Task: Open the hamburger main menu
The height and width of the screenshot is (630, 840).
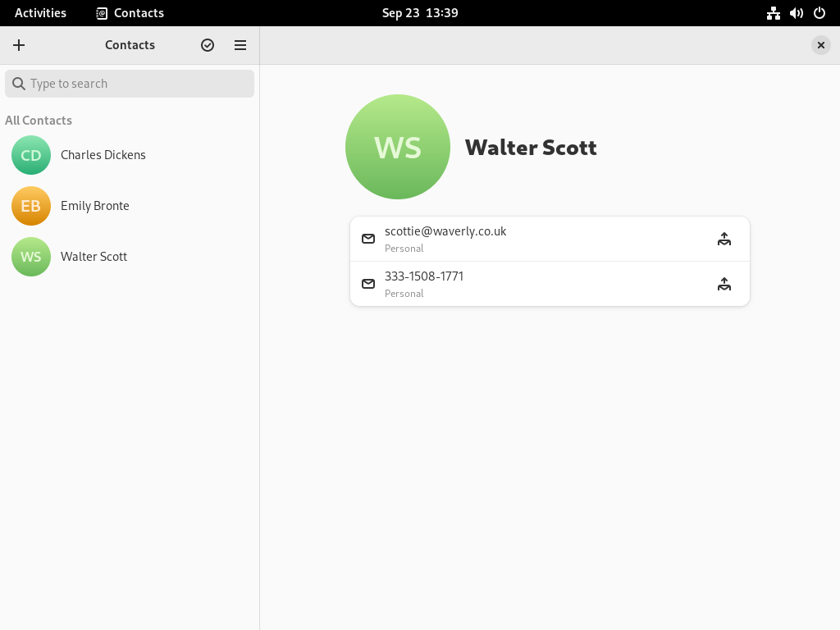Action: [240, 45]
